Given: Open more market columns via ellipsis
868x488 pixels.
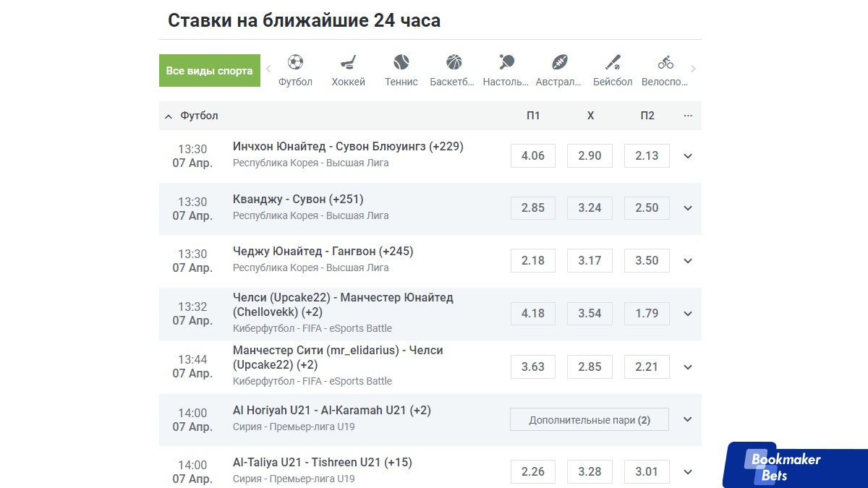Looking at the screenshot, I should point(688,116).
